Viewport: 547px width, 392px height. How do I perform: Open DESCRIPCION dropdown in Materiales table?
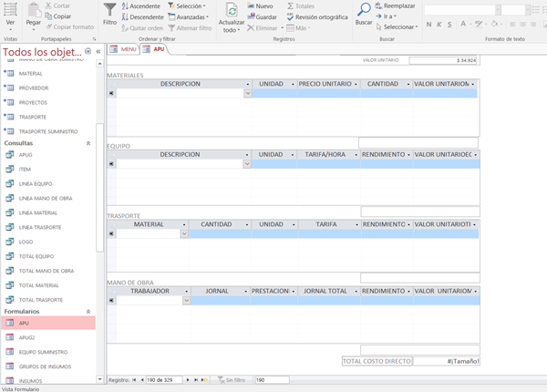coord(247,92)
